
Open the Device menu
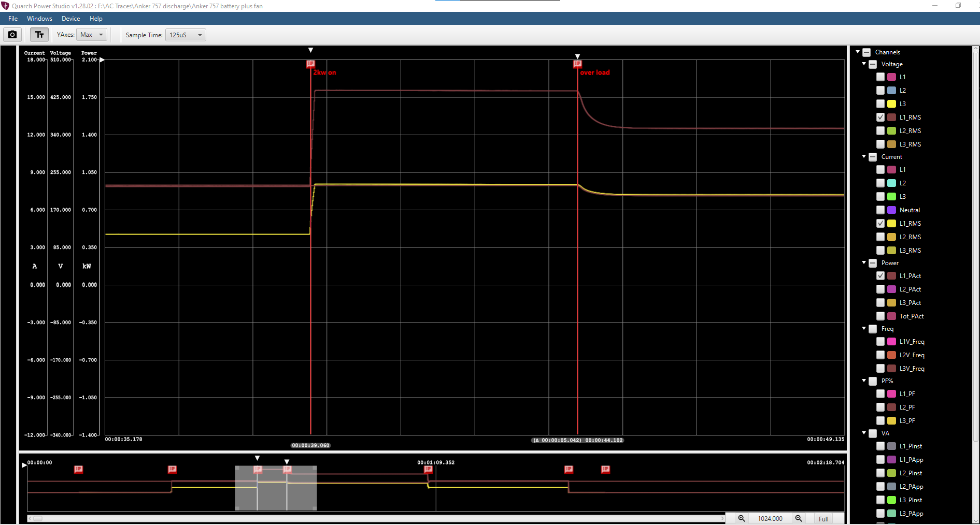coord(70,19)
